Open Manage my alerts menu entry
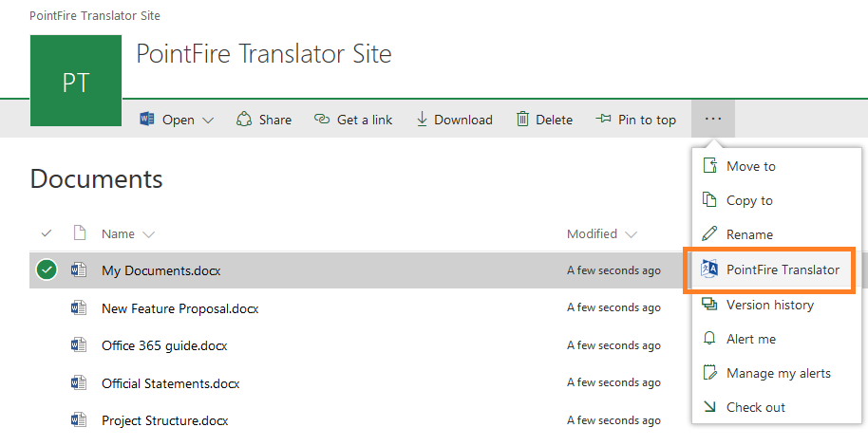The width and height of the screenshot is (868, 446). click(x=777, y=373)
